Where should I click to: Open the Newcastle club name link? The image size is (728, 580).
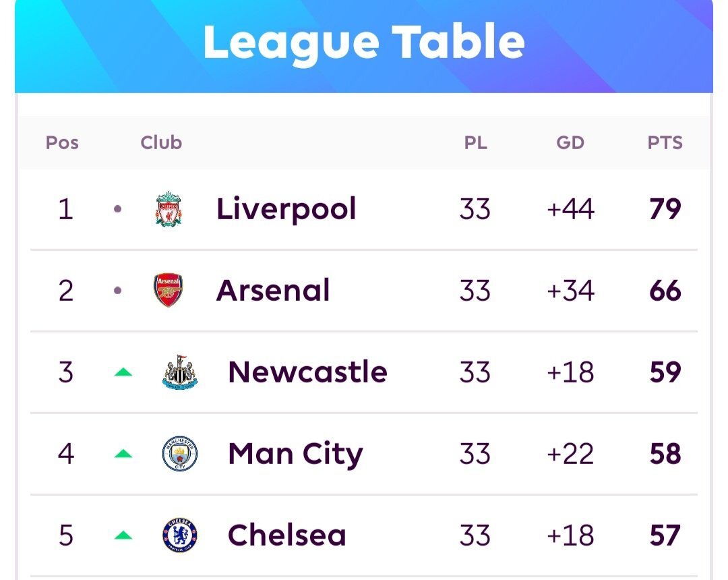click(x=308, y=372)
